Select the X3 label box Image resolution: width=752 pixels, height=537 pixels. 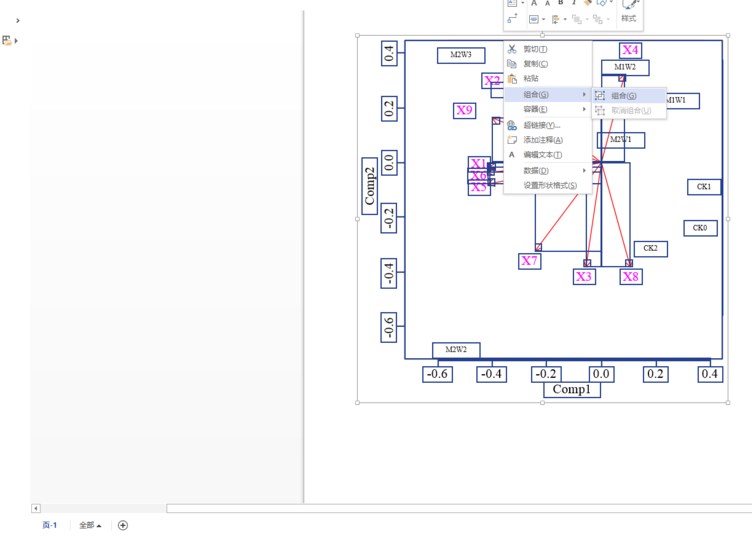point(584,277)
